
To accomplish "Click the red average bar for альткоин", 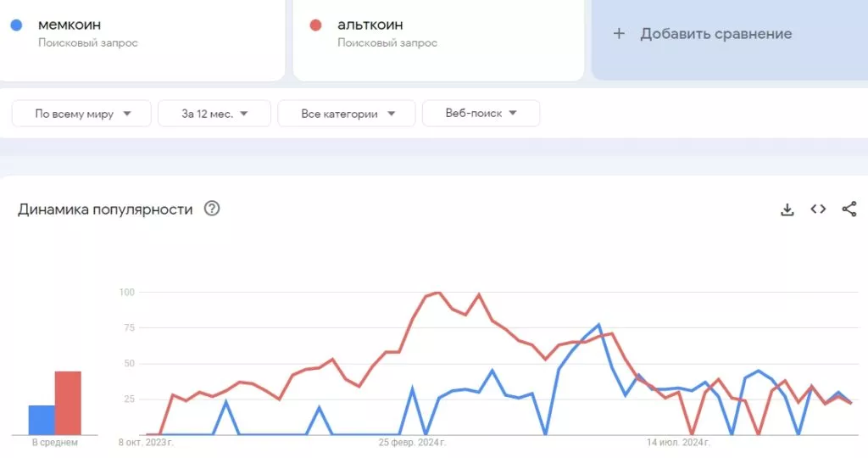I will pyautogui.click(x=68, y=403).
